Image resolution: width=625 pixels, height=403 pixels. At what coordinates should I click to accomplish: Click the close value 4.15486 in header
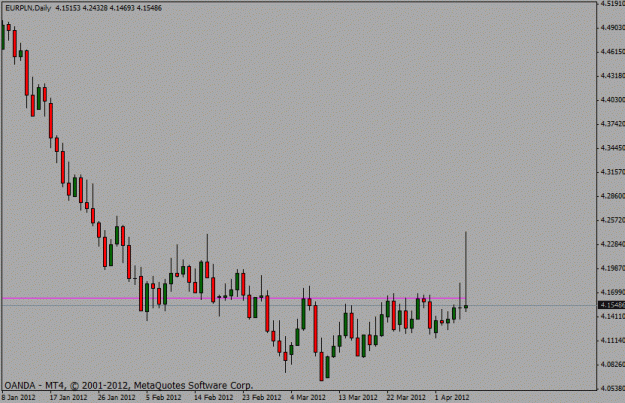coord(149,8)
